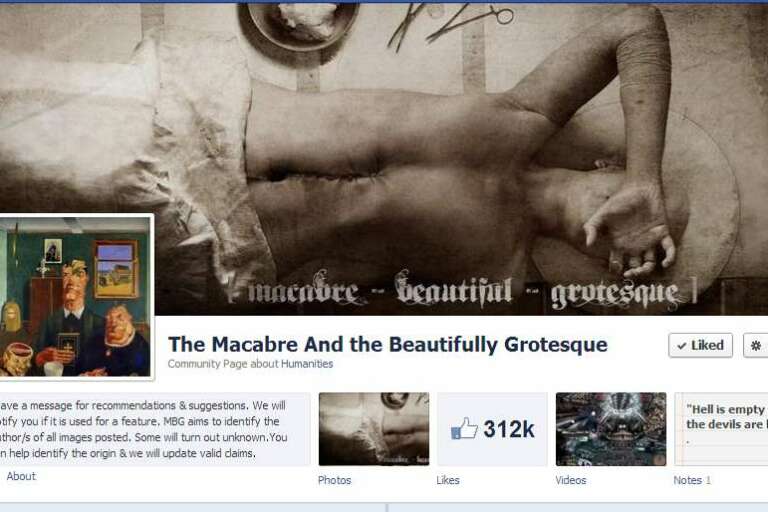
Task: Click the page profile picture painting
Action: pos(75,297)
